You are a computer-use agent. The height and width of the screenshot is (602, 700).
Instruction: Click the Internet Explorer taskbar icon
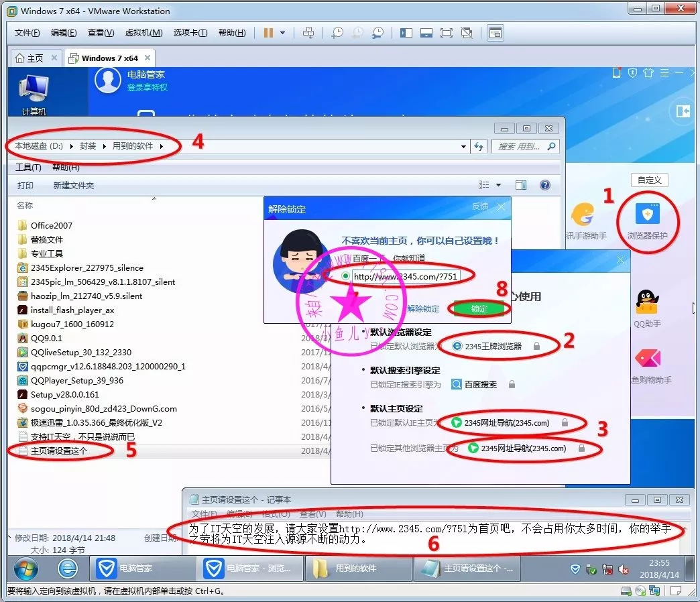68,568
